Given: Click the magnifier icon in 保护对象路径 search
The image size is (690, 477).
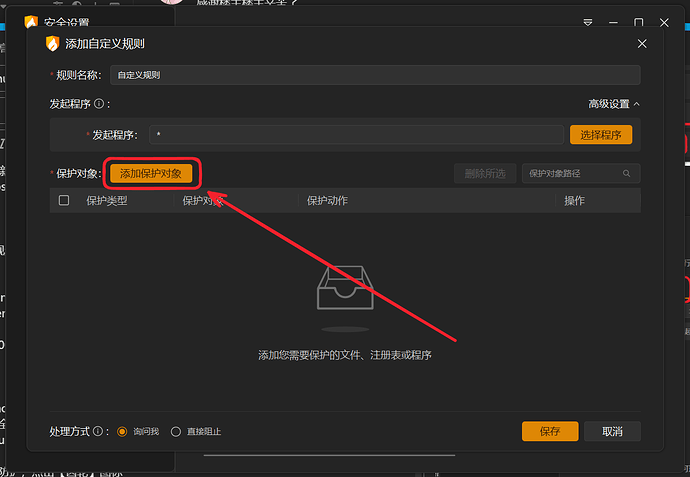Looking at the screenshot, I should click(627, 174).
